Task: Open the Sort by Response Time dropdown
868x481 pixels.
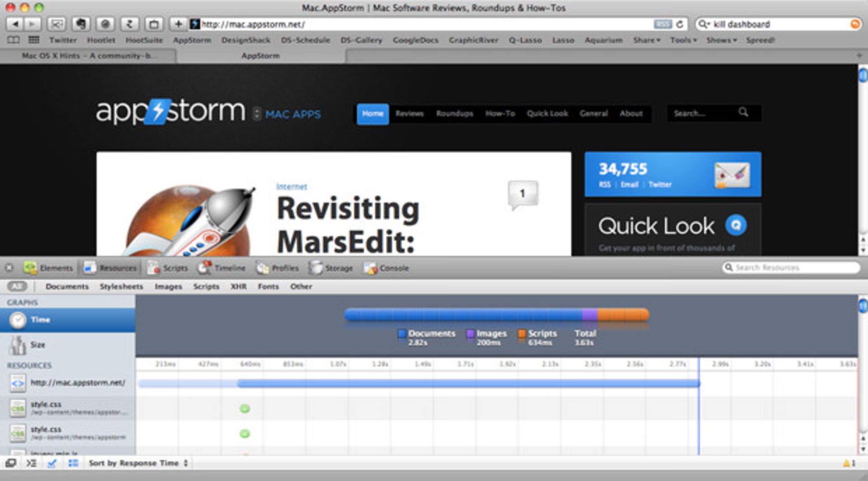Action: 138,463
